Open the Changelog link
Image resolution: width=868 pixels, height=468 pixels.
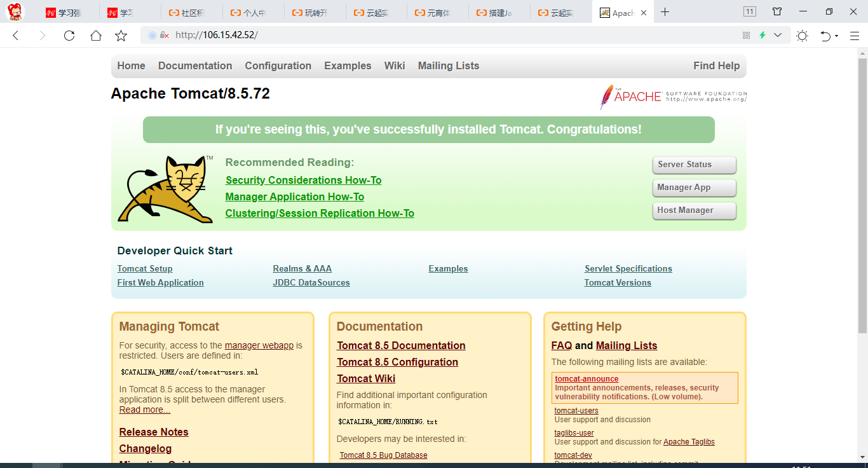[146, 449]
